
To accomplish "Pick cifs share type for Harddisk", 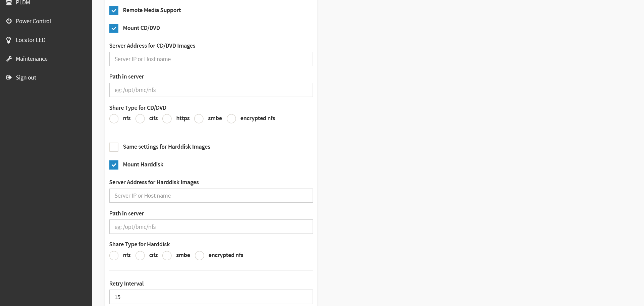I will (x=140, y=255).
